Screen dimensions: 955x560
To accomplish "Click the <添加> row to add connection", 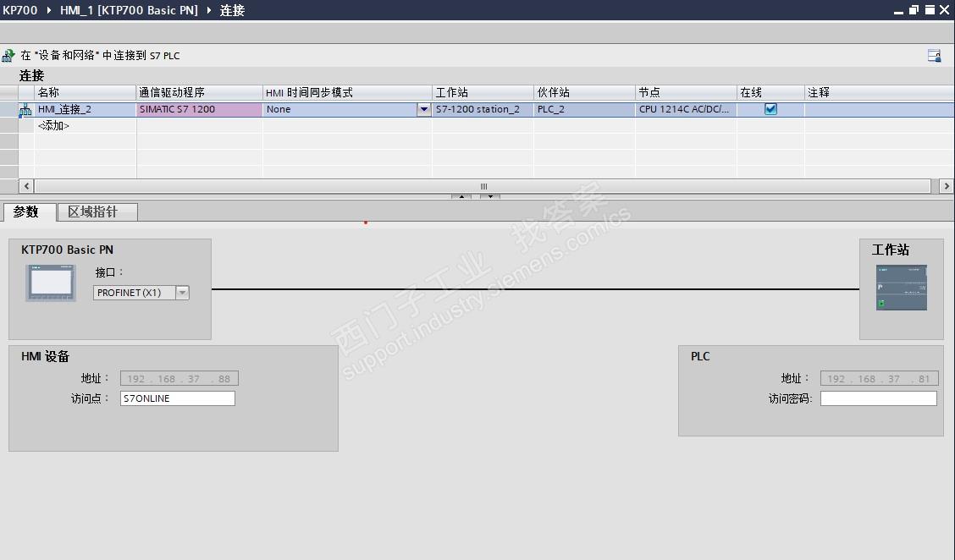I will 53,125.
